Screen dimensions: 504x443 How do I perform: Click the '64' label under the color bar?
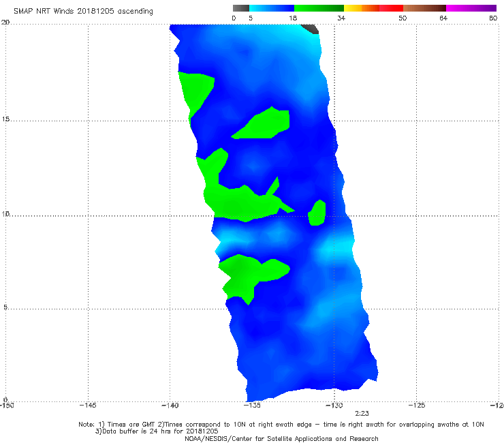(443, 18)
